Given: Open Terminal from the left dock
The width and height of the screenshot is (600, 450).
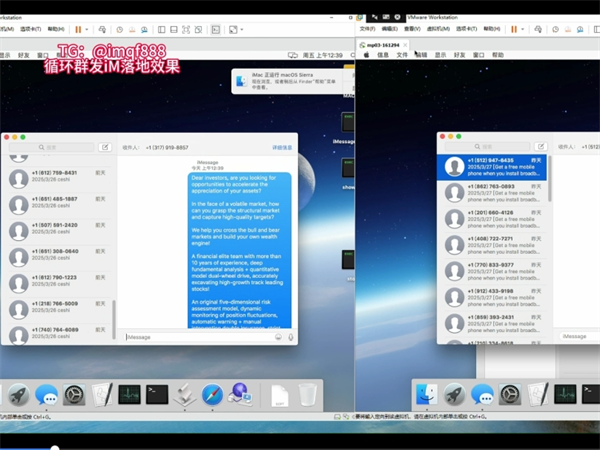Looking at the screenshot, I should tap(156, 395).
